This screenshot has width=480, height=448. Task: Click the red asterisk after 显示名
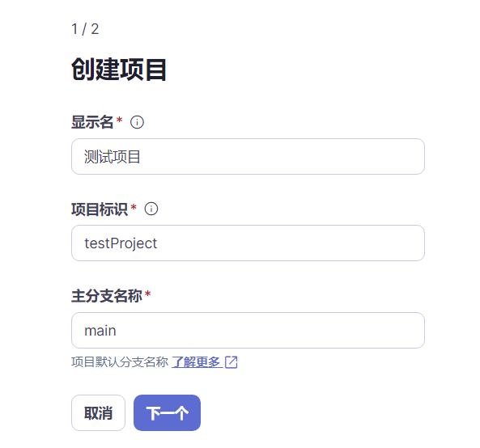pos(119,120)
